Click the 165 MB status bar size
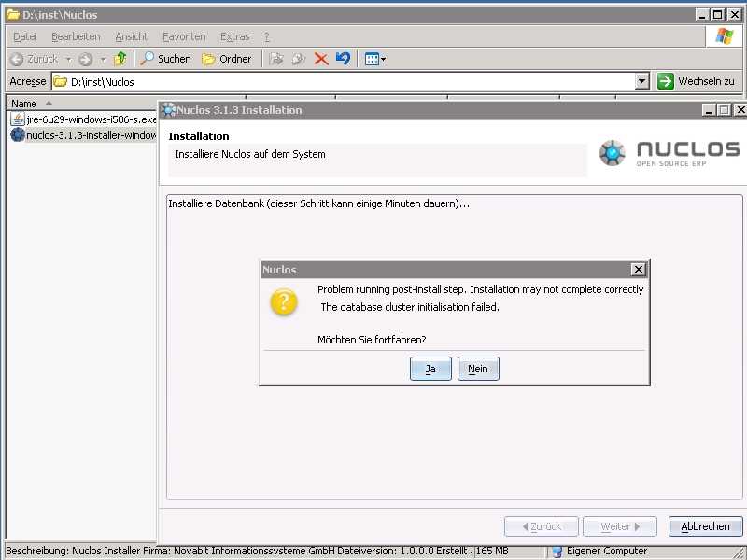The width and height of the screenshot is (747, 560). (x=492, y=551)
